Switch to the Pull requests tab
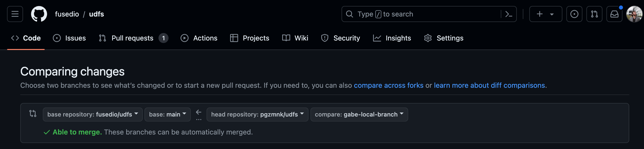Screen dimensions: 644x149 [x=133, y=38]
